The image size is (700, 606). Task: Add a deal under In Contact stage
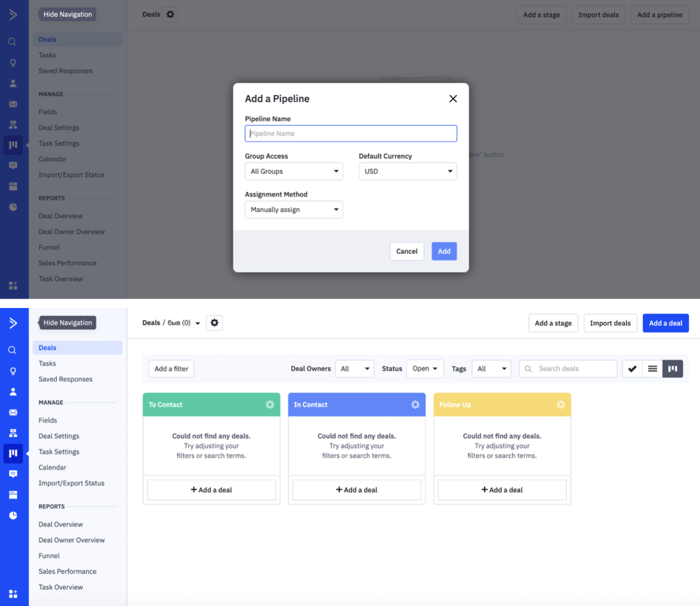coord(357,490)
